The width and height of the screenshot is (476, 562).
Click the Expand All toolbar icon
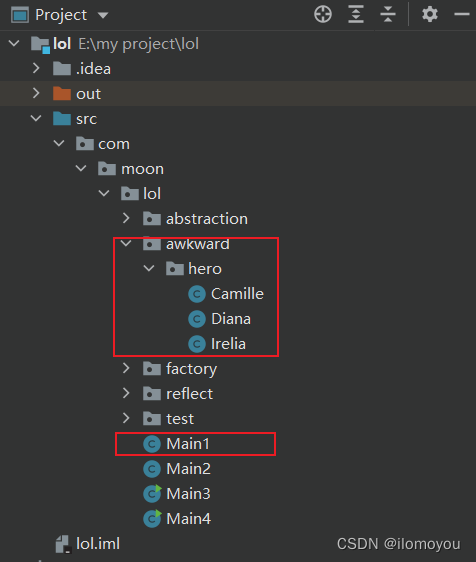click(356, 15)
